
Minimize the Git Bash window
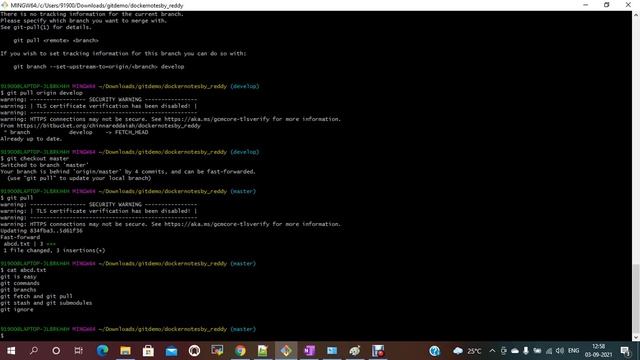tap(586, 5)
